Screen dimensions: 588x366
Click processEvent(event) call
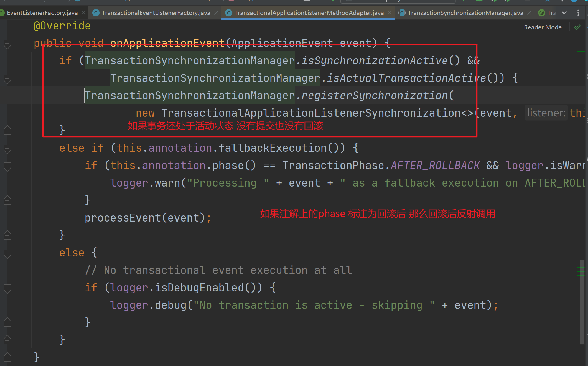coord(145,218)
